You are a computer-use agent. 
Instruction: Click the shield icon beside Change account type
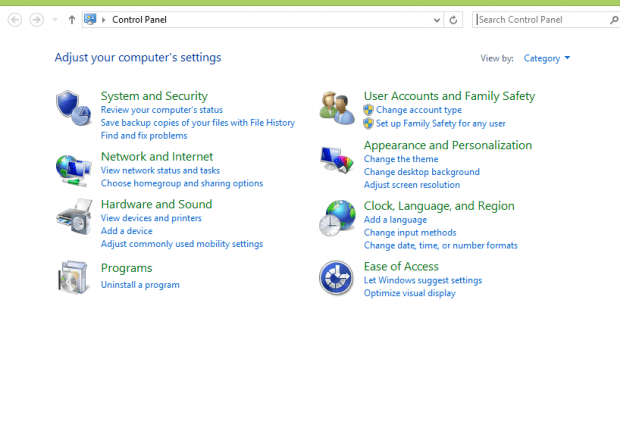click(x=368, y=110)
